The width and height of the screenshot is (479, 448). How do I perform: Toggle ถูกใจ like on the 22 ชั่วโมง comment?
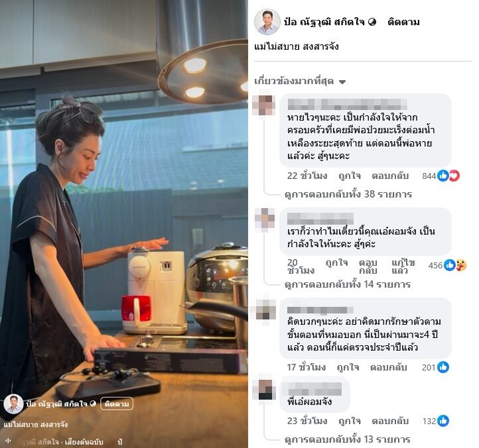tap(350, 176)
